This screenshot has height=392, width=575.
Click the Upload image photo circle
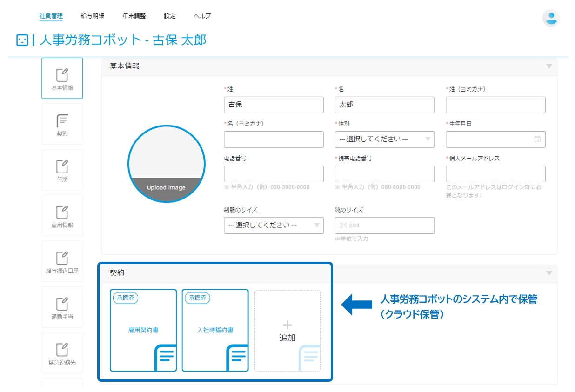167,164
